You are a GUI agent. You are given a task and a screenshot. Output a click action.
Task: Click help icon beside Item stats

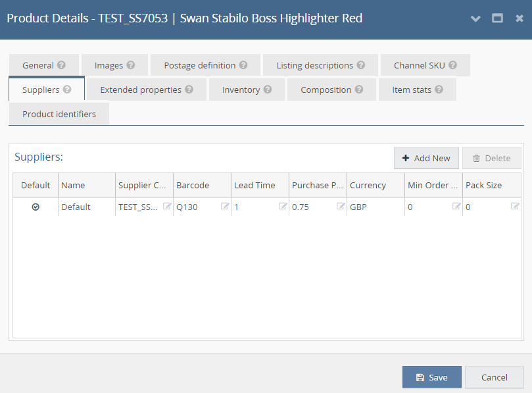pos(439,90)
